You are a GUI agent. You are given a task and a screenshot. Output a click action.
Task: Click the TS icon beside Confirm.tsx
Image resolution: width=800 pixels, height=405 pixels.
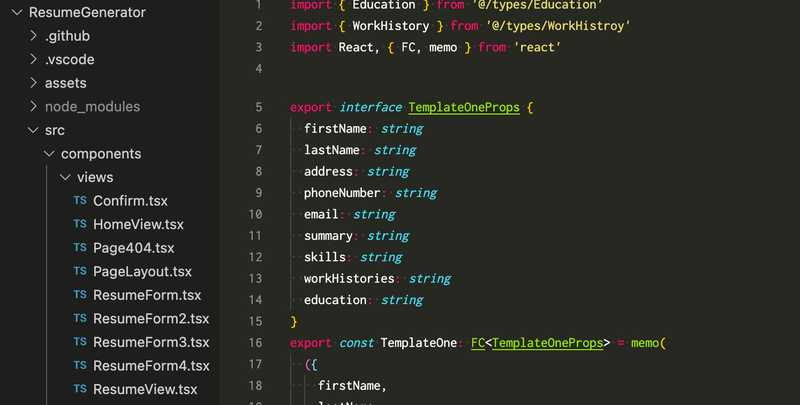(80, 200)
